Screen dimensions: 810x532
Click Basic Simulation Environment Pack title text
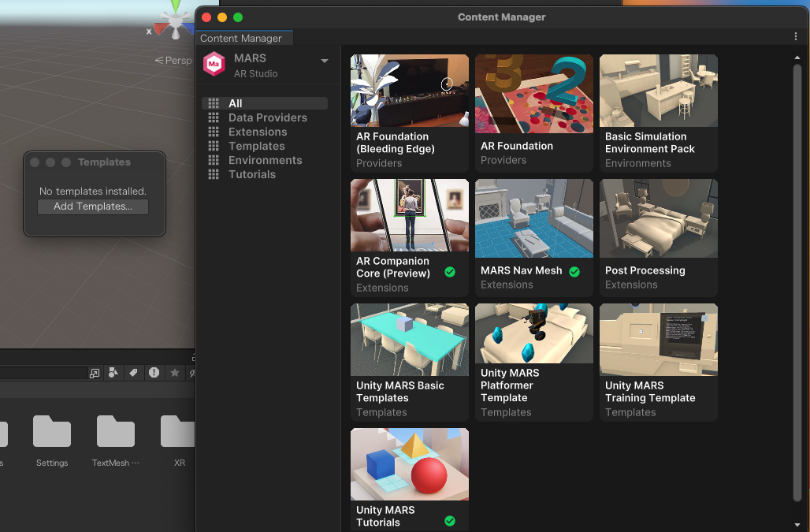click(x=650, y=143)
